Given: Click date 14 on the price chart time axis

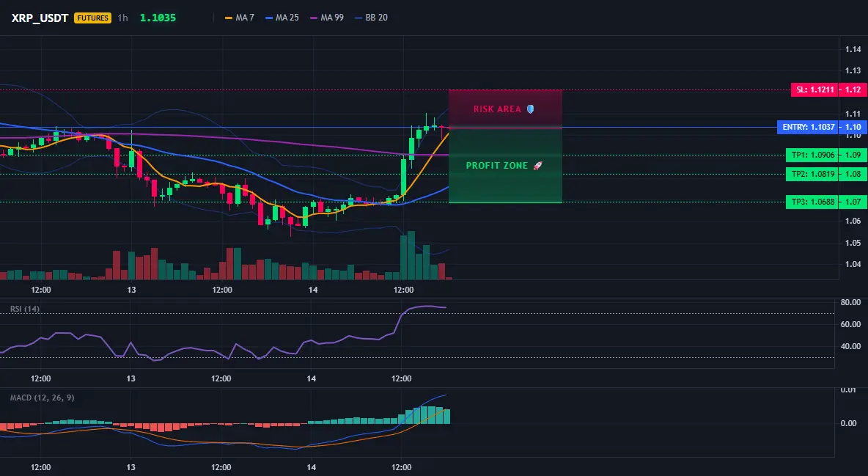Looking at the screenshot, I should pyautogui.click(x=313, y=290).
